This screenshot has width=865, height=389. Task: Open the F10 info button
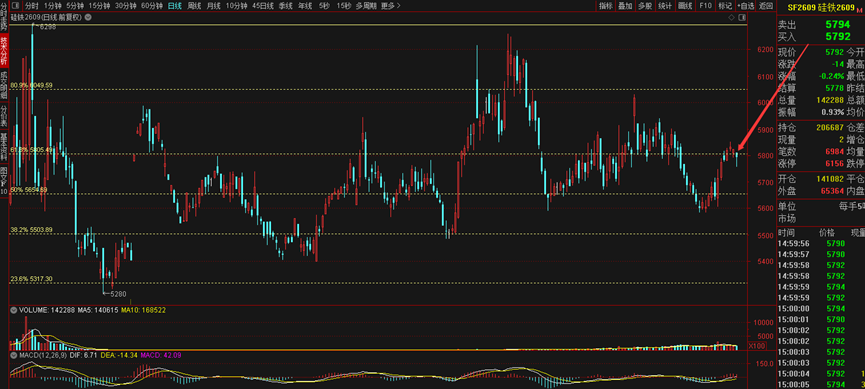coord(705,6)
